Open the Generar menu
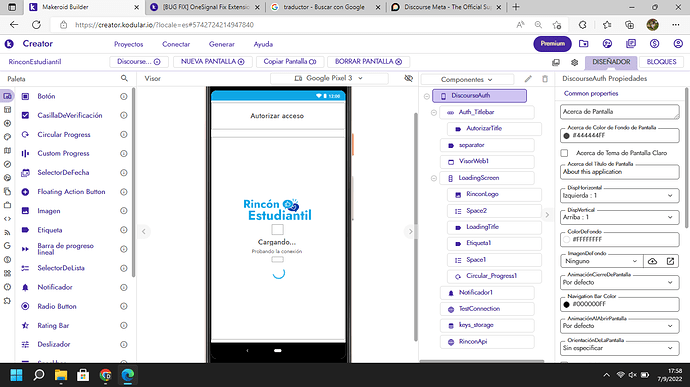 click(x=222, y=44)
